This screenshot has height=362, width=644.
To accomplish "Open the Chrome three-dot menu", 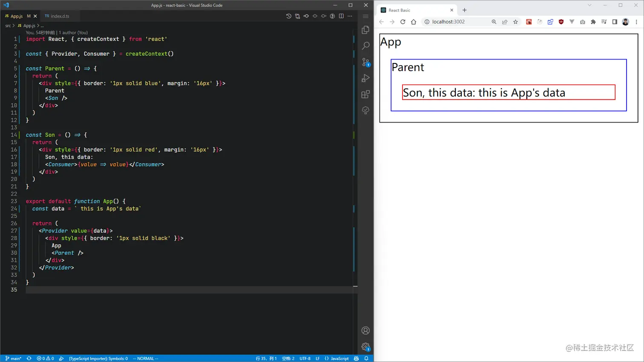I will click(637, 22).
